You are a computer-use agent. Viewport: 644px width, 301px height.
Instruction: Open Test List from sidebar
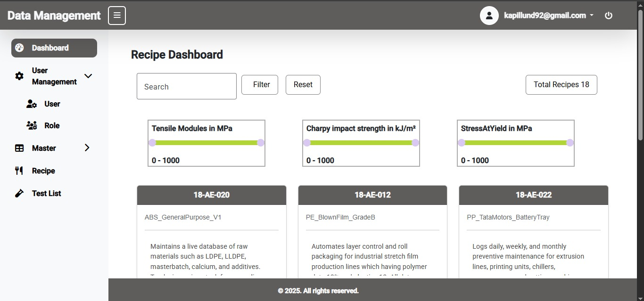pyautogui.click(x=46, y=194)
